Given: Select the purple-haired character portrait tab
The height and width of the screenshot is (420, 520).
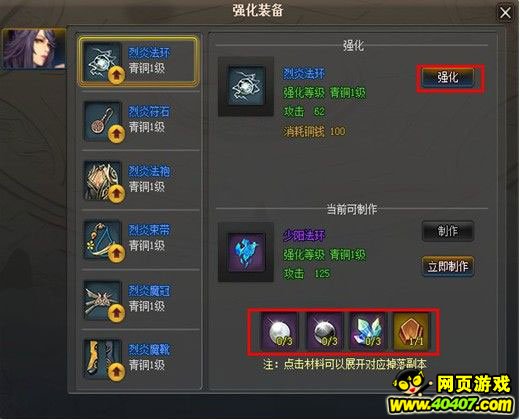Looking at the screenshot, I should (33, 49).
